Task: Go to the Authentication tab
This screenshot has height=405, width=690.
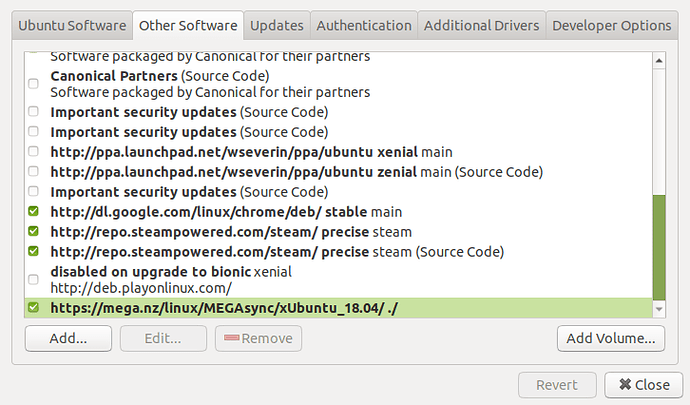Action: pos(364,26)
